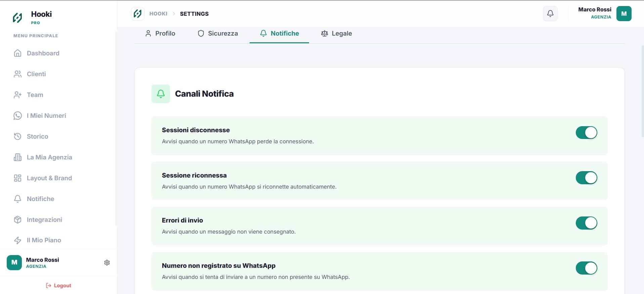Click the SETTINGS breadcrumb text
The image size is (644, 294).
click(194, 14)
